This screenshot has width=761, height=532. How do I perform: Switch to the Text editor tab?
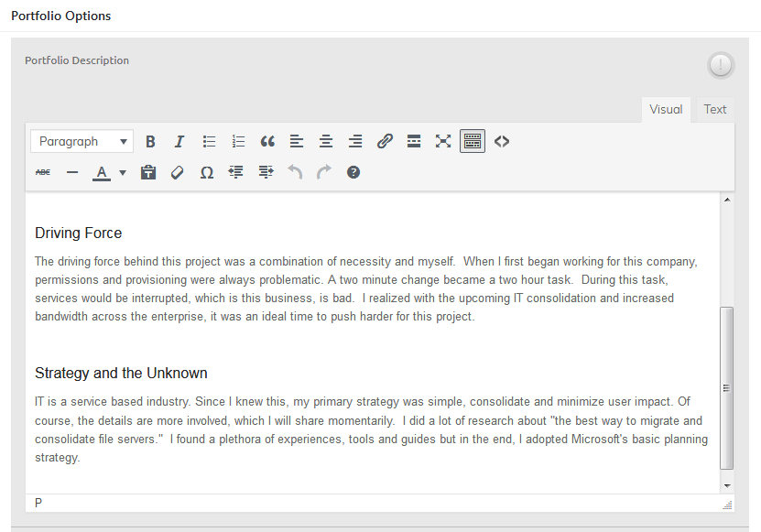[x=714, y=109]
